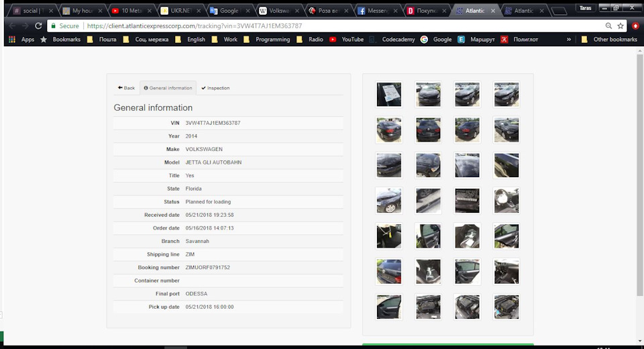
Task: Click the Pick up date 05/21/2018 16:00:00
Action: [x=209, y=307]
